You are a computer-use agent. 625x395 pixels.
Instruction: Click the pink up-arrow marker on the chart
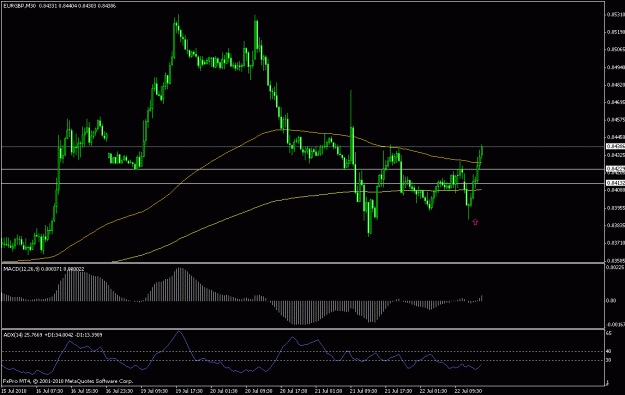pyautogui.click(x=475, y=222)
